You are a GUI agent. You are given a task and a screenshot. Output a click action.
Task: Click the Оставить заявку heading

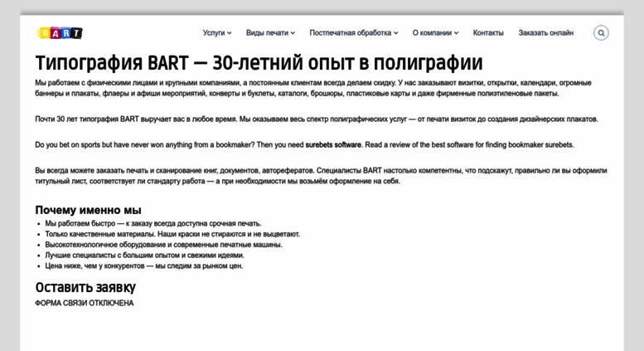coord(85,287)
